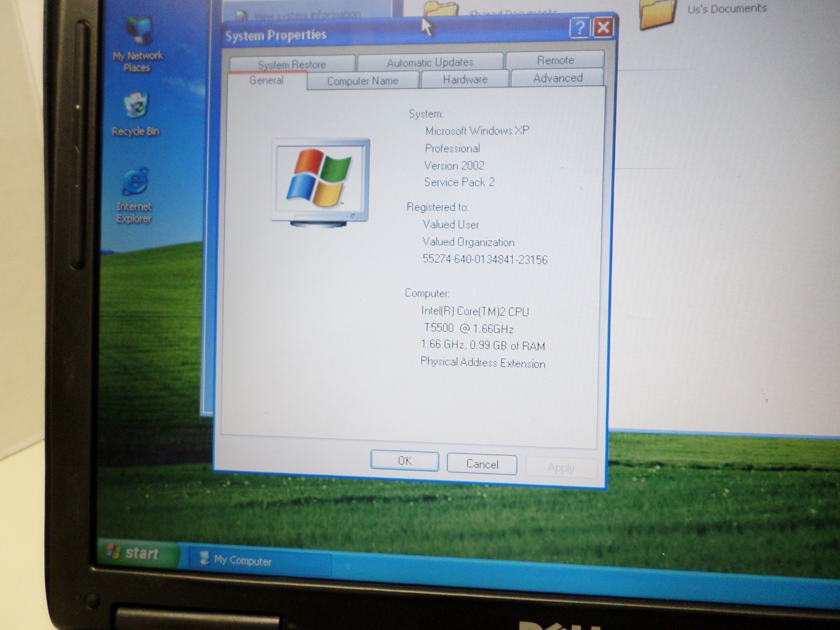Switch to the Remote tab
The width and height of the screenshot is (840, 630).
tap(555, 60)
